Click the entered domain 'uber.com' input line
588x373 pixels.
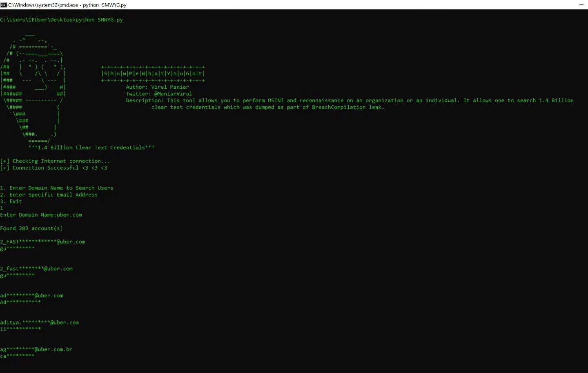41,215
